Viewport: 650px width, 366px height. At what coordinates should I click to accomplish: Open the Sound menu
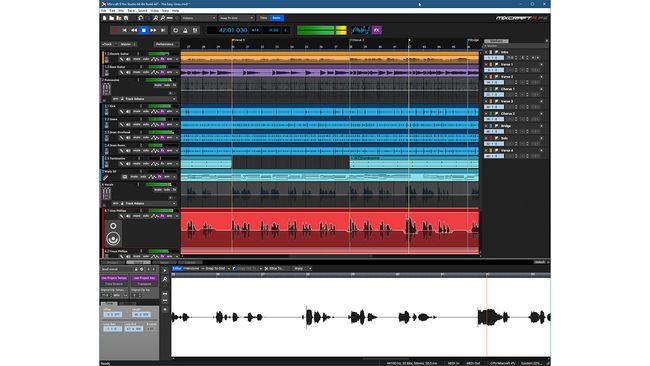pos(143,10)
